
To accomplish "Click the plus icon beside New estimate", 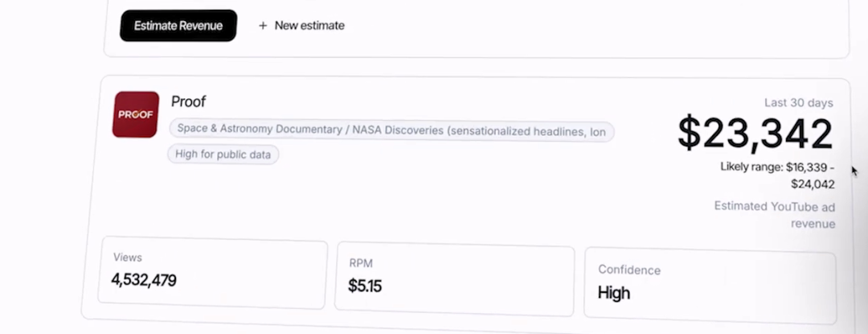I will [263, 26].
